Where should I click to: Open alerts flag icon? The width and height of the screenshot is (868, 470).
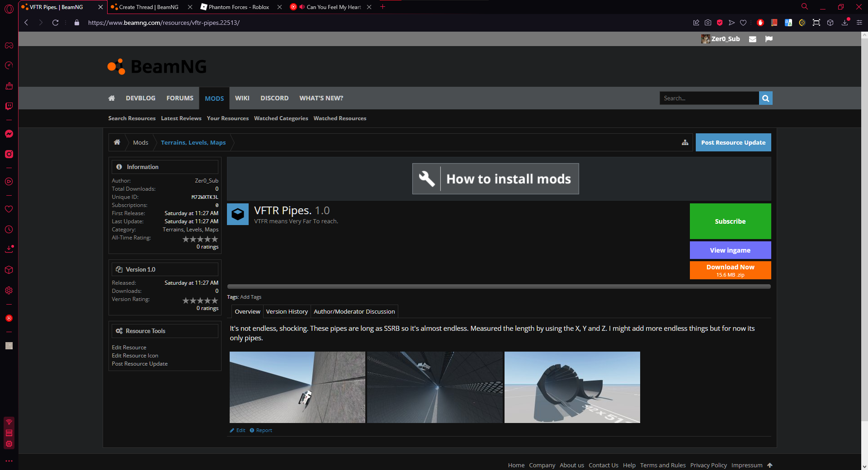coord(769,39)
